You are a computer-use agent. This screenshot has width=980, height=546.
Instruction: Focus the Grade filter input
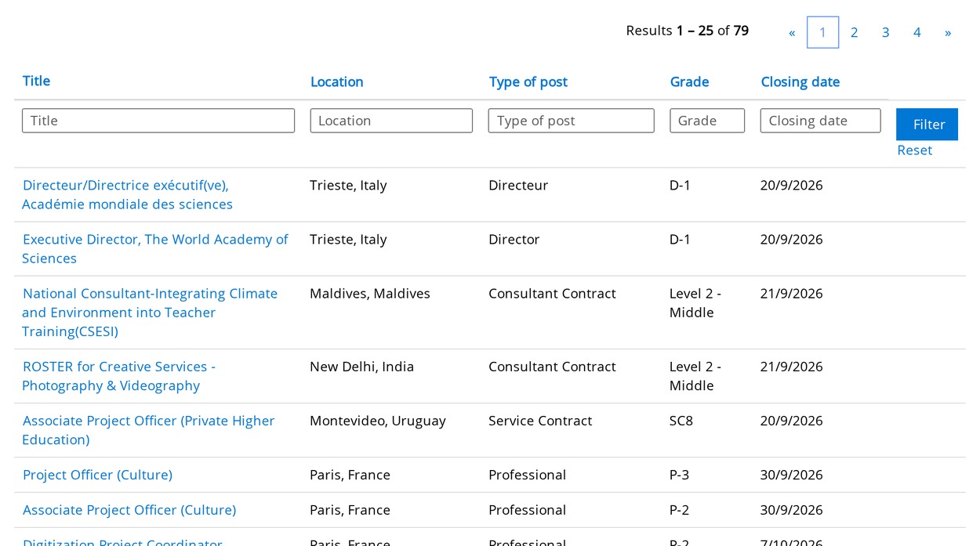click(x=707, y=121)
